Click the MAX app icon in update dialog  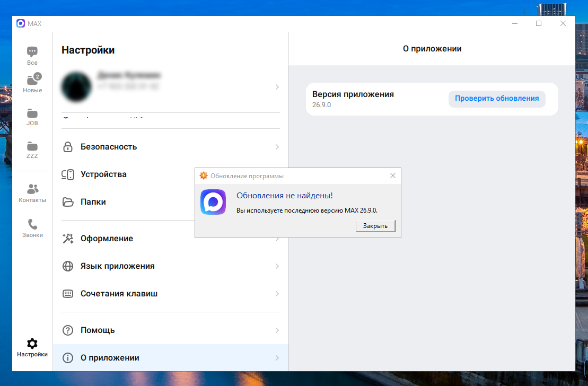point(213,202)
